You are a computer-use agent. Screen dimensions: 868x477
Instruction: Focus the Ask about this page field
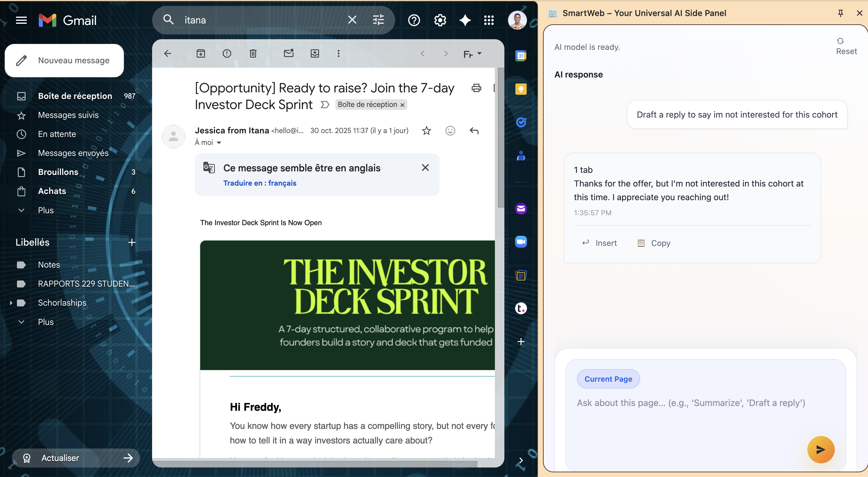coord(691,403)
